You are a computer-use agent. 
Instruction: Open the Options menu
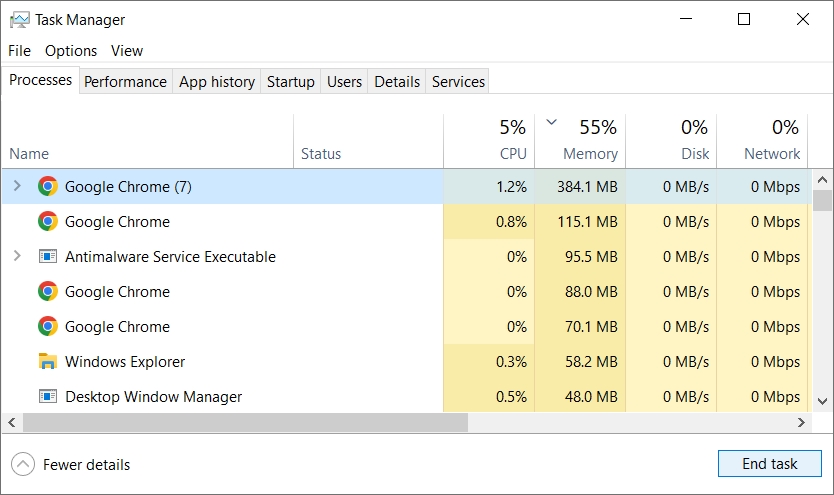(x=71, y=51)
